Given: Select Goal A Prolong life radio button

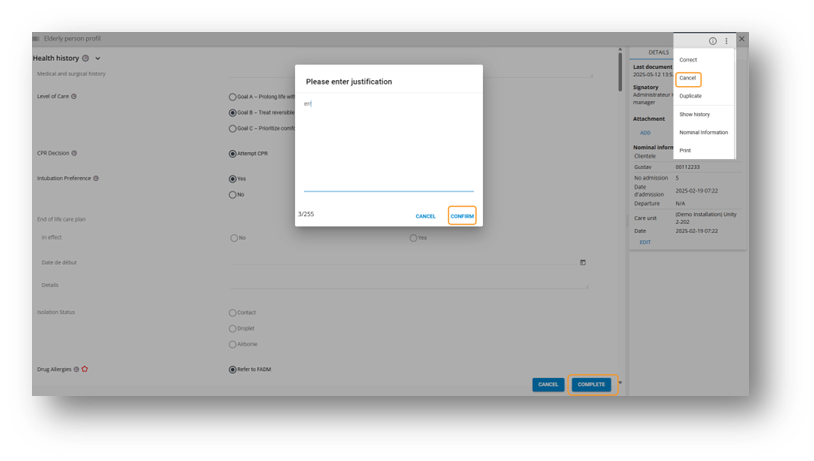Looking at the screenshot, I should pos(233,97).
